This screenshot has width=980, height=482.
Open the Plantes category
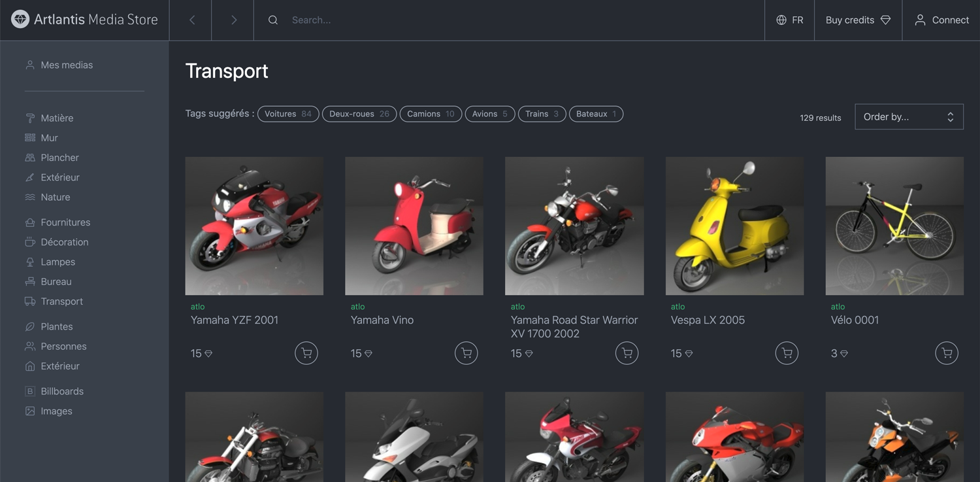tap(57, 326)
